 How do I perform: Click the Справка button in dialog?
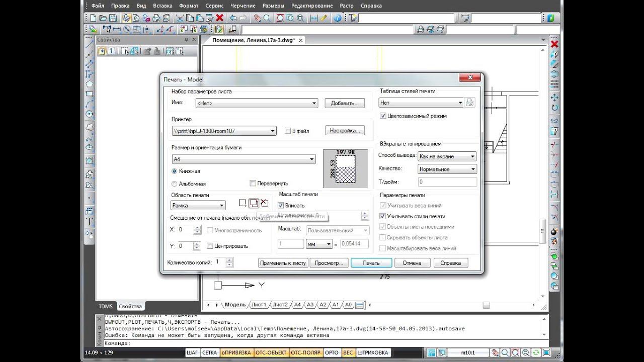pyautogui.click(x=450, y=263)
